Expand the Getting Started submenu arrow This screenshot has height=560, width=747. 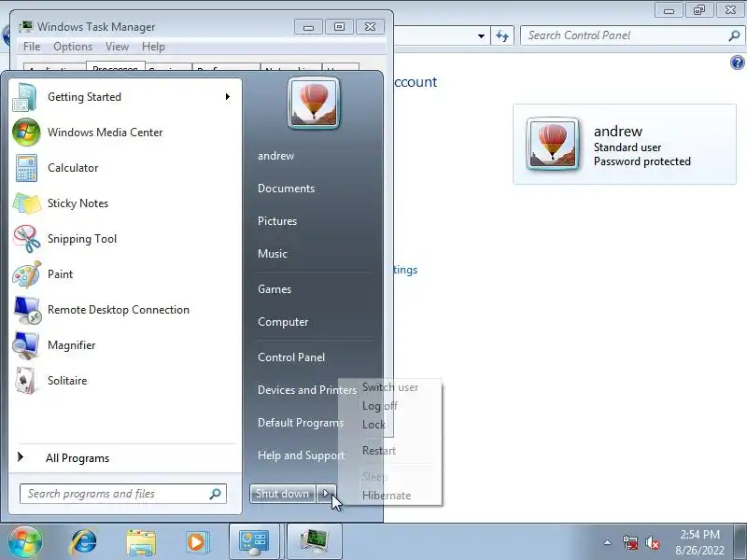click(x=228, y=97)
